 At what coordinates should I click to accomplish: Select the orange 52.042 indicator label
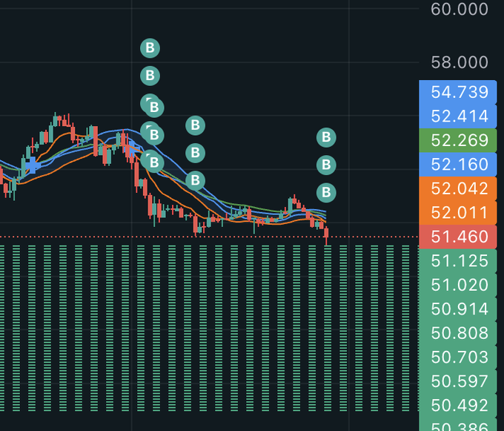[x=458, y=188]
